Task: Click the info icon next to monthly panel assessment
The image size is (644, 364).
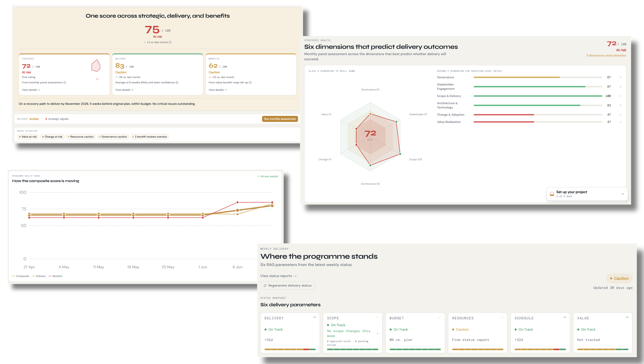Action: click(x=65, y=83)
